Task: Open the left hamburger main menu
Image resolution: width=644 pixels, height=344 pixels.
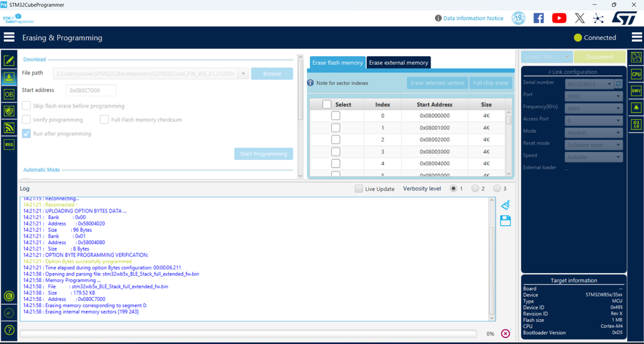Action: [x=9, y=37]
